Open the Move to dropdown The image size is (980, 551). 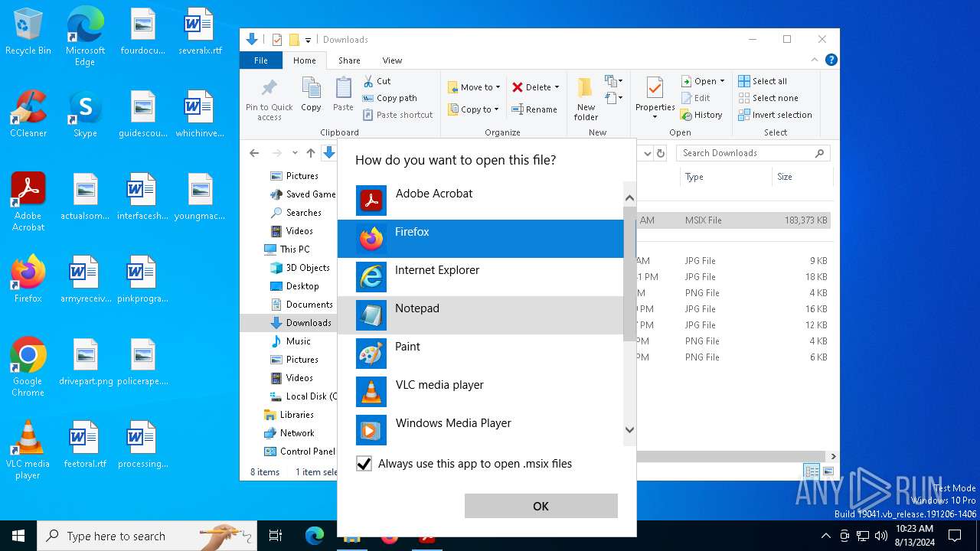pos(474,87)
